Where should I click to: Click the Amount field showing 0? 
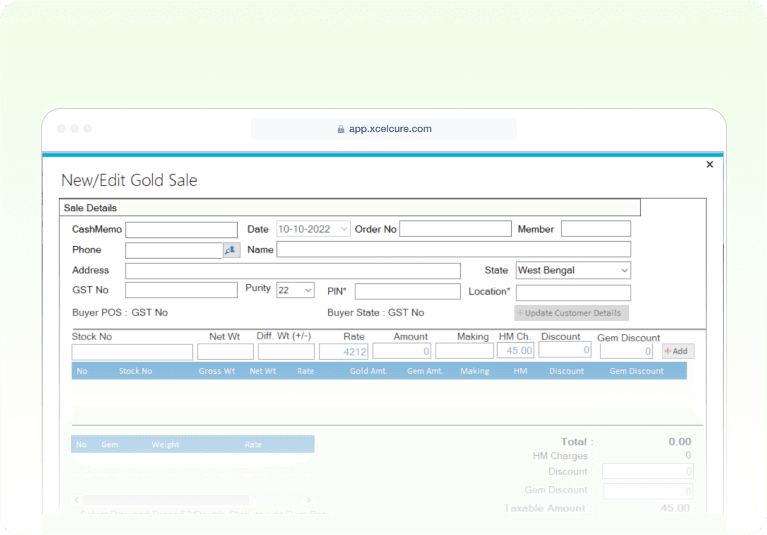click(402, 351)
